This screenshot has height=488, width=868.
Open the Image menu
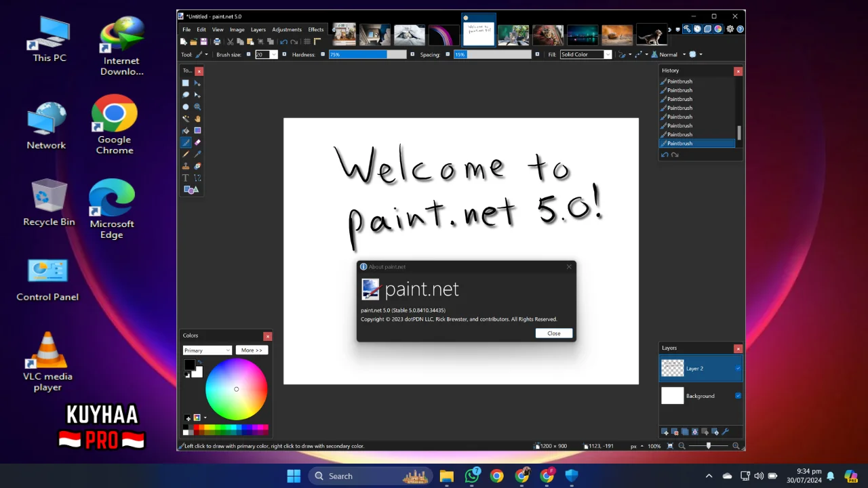237,30
